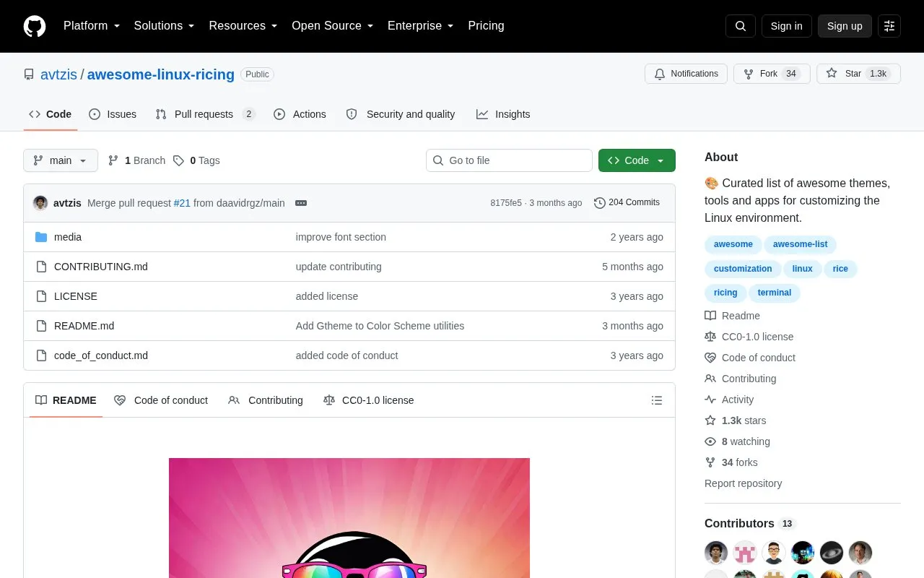Open LICENSE file

click(x=76, y=296)
